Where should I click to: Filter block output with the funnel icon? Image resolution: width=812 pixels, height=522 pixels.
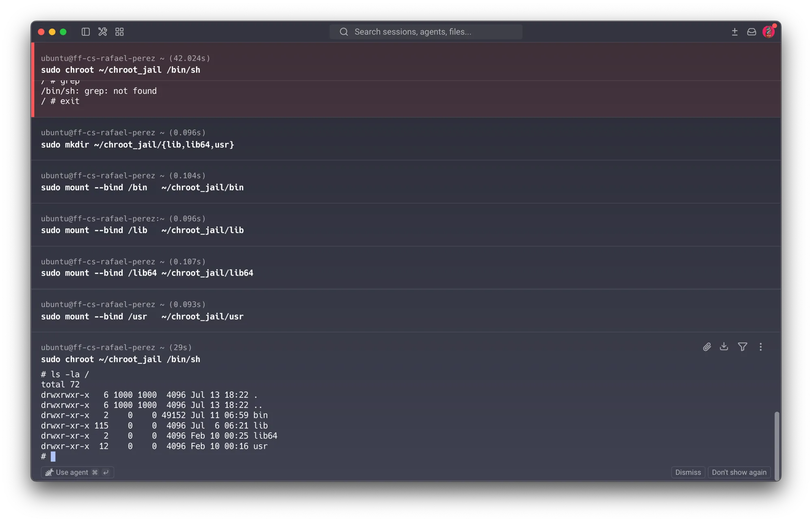pos(742,347)
